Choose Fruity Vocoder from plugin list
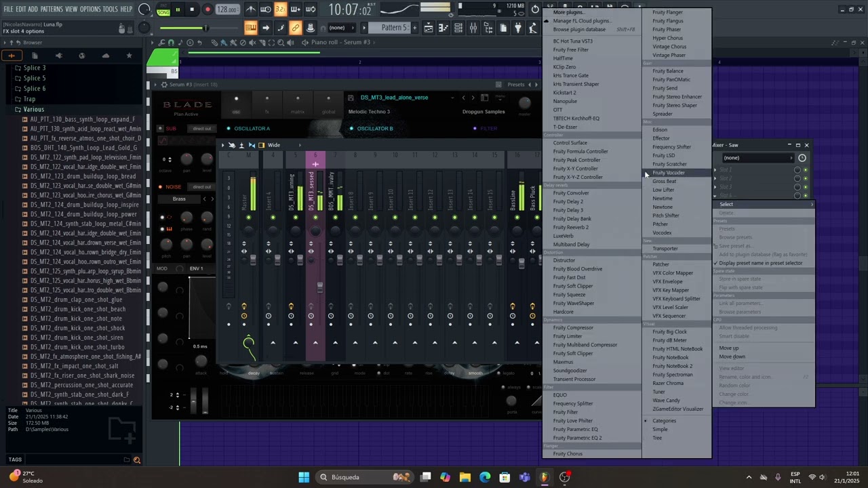Image resolution: width=868 pixels, height=488 pixels. tap(669, 173)
